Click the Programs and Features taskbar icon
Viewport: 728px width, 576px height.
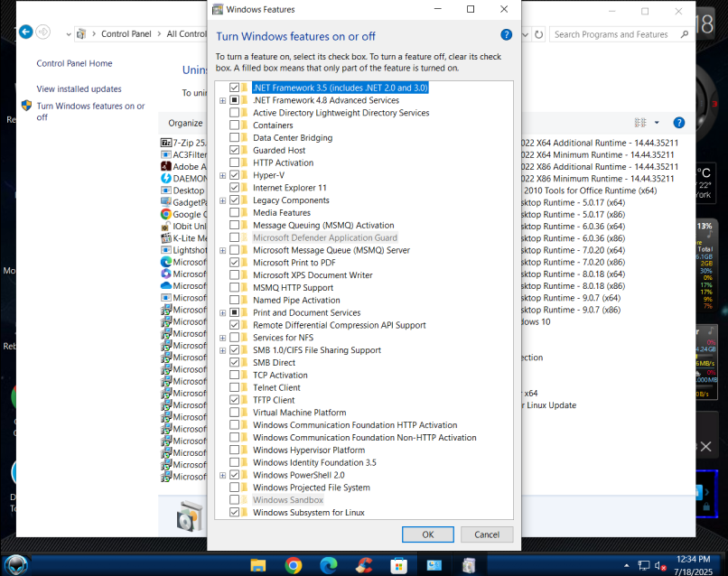click(469, 565)
